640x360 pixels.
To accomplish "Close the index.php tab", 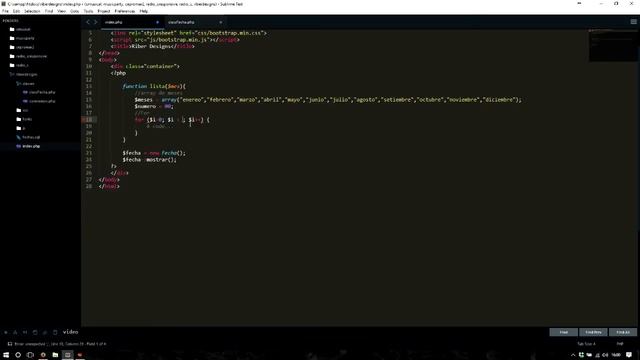I will tap(157, 22).
